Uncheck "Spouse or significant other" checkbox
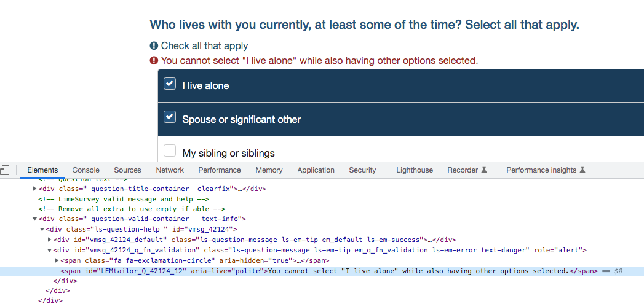 pos(170,118)
